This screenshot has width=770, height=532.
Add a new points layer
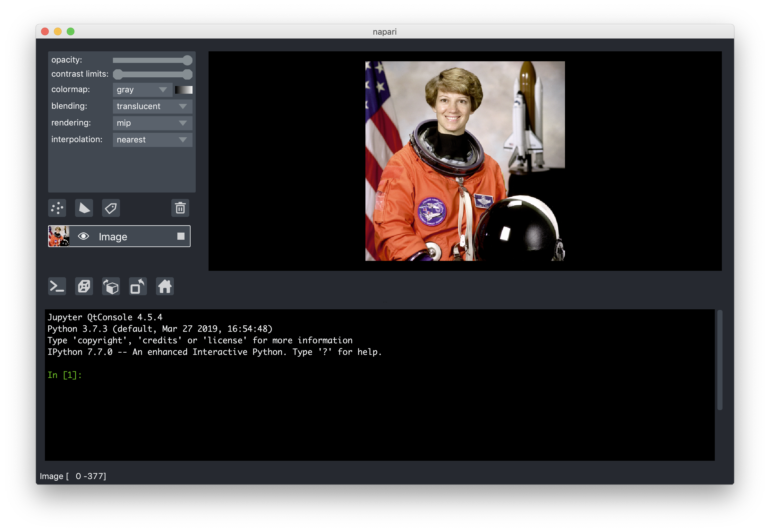click(x=57, y=208)
